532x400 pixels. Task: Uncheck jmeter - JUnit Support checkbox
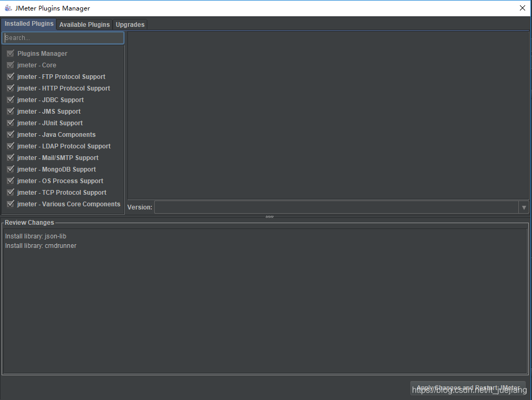click(11, 123)
